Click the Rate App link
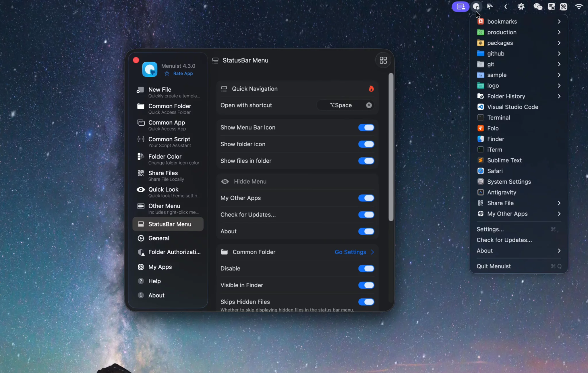 [x=183, y=73]
